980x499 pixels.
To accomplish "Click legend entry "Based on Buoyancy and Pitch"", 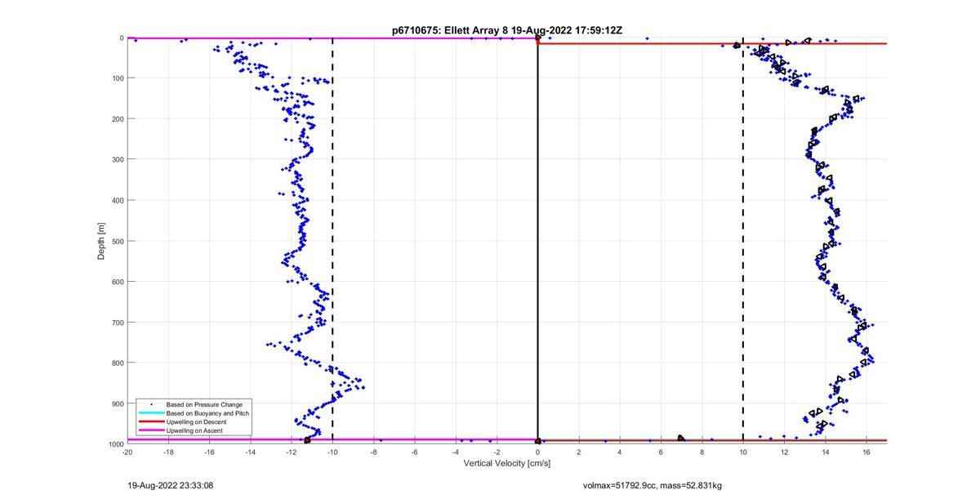I will [207, 413].
